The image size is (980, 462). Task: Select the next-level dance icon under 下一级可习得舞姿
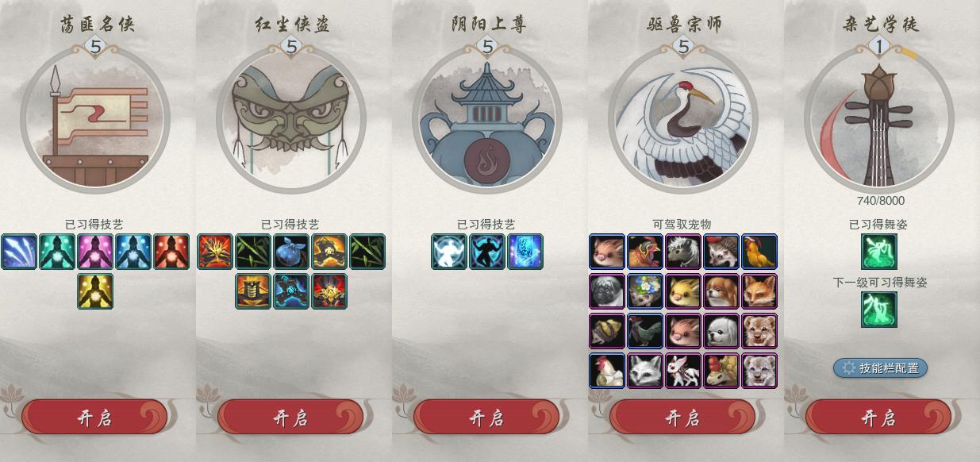coord(879,310)
